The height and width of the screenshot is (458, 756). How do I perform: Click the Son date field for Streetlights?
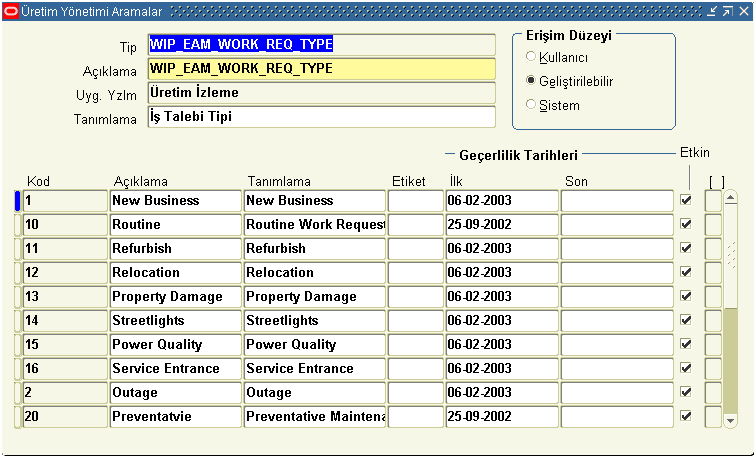pyautogui.click(x=617, y=320)
